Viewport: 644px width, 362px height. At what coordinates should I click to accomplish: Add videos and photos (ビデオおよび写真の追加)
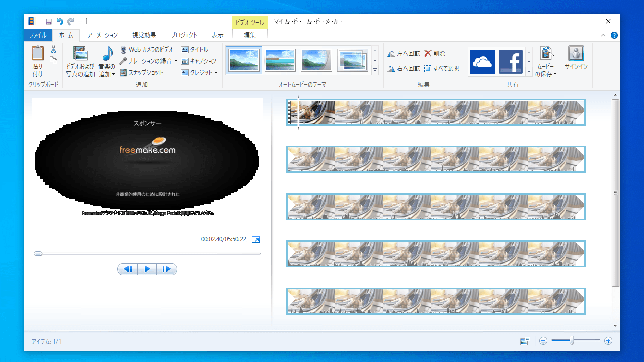[x=80, y=62]
